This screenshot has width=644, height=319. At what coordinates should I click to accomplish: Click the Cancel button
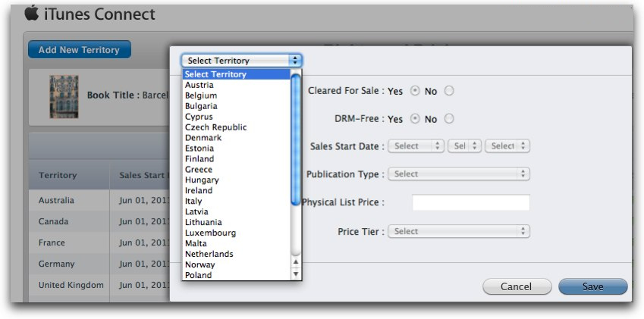(517, 286)
